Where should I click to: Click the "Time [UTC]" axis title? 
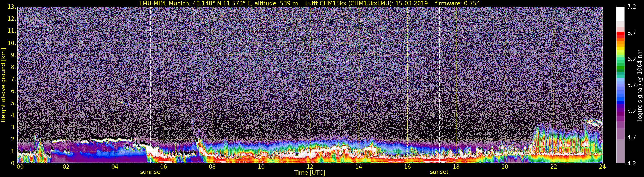(310, 173)
